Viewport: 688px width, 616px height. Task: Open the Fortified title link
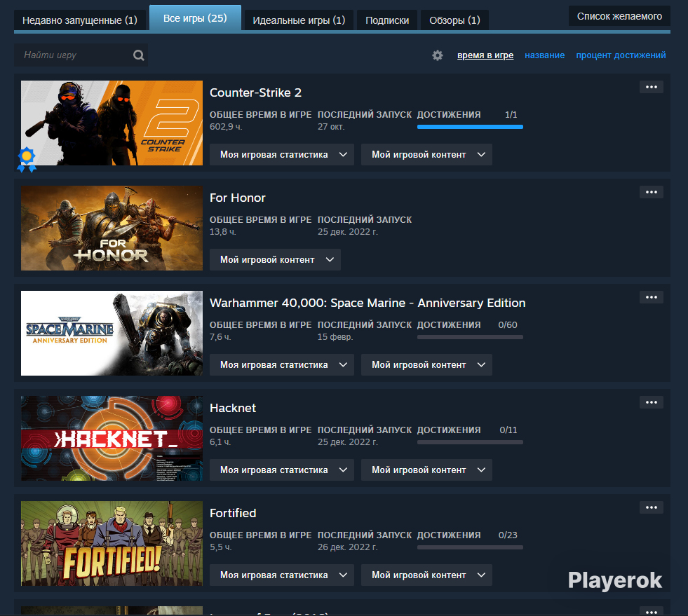[x=233, y=513]
